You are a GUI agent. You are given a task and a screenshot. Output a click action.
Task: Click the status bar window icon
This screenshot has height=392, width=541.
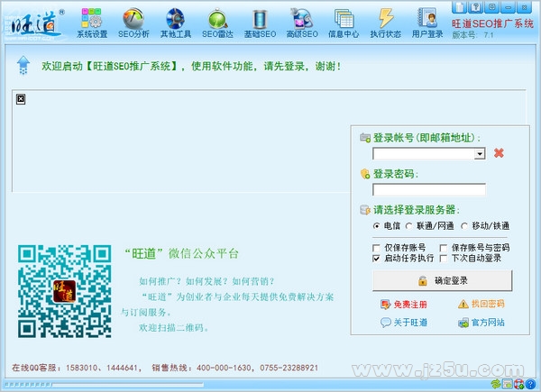(x=507, y=384)
